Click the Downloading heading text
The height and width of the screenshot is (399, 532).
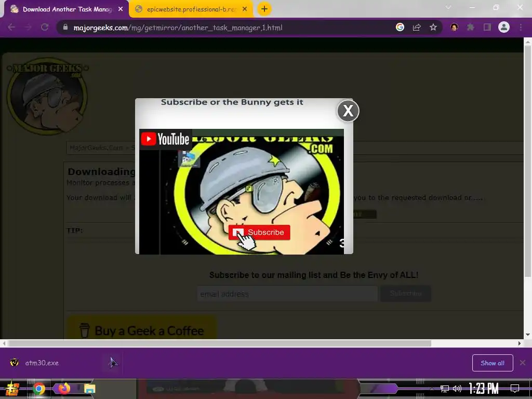(x=101, y=171)
